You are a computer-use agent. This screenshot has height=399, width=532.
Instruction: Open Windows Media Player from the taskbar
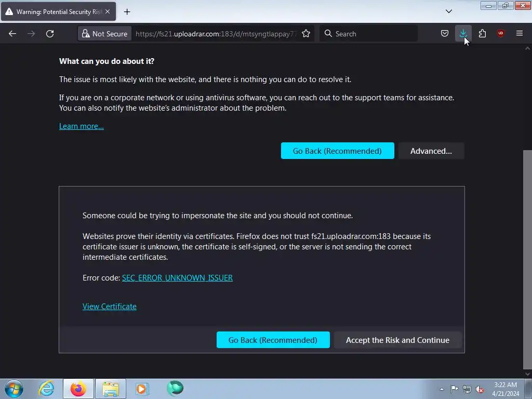142,389
